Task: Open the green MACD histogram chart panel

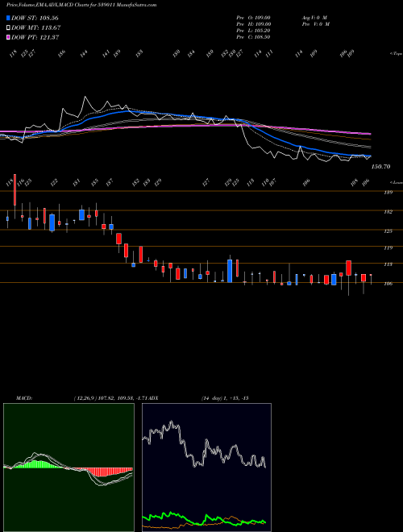Action: pos(69,468)
